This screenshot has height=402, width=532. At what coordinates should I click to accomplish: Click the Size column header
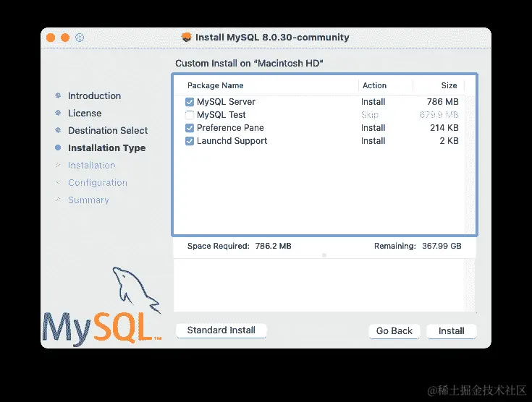(x=449, y=85)
